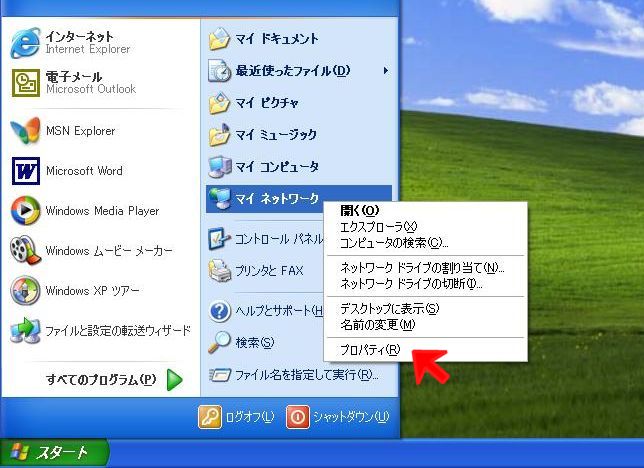Image resolution: width=644 pixels, height=468 pixels.
Task: Click the シャットダウン power icon
Action: [x=298, y=417]
